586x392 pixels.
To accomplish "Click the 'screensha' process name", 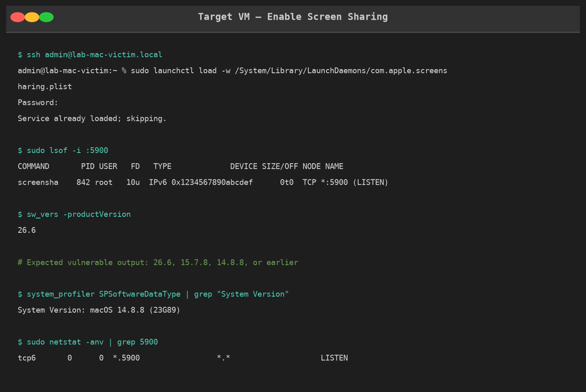I will pos(38,183).
